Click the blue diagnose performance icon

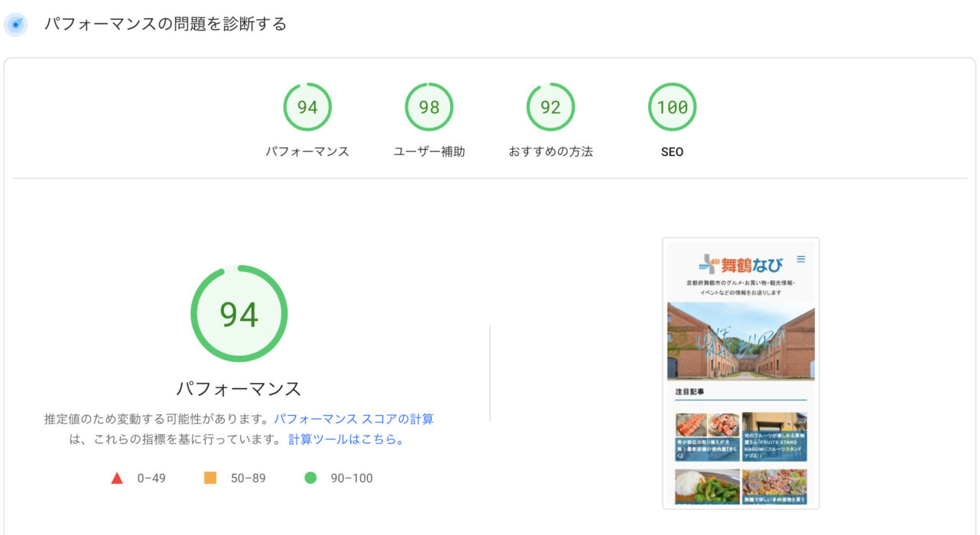point(15,24)
